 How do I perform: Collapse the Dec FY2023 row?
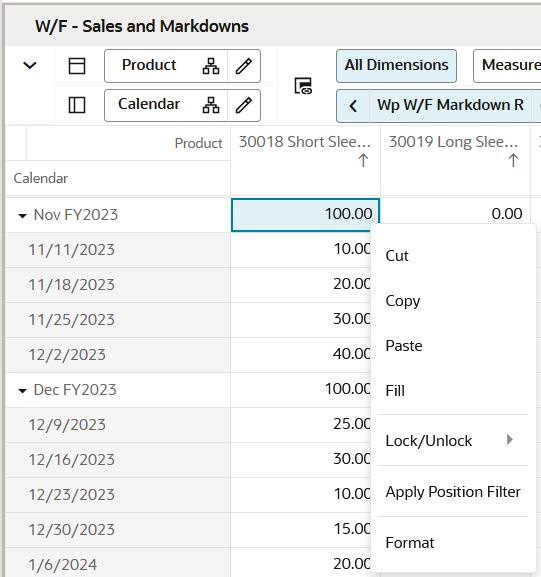click(22, 391)
